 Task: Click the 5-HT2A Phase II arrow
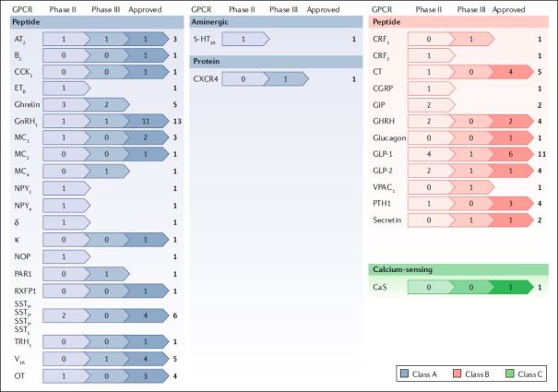coord(242,40)
